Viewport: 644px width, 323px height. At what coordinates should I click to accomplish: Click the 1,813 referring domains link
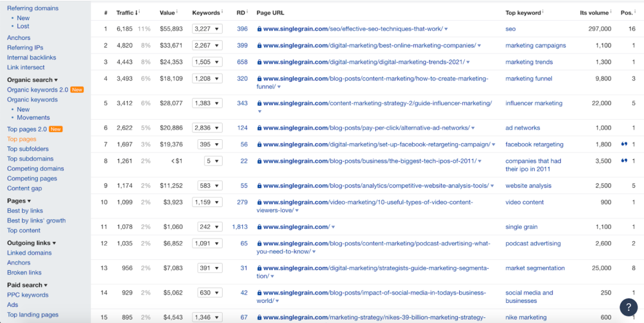[240, 227]
